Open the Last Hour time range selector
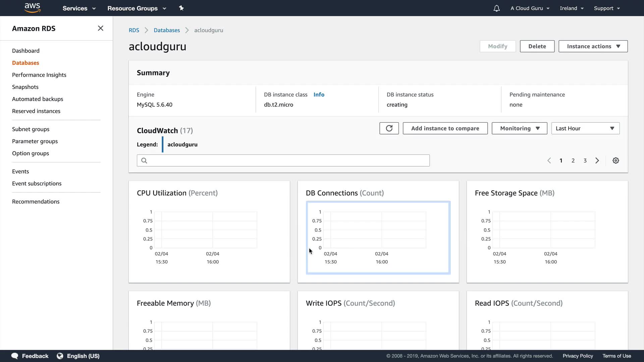Screen dimensions: 644x362 (x=585, y=128)
